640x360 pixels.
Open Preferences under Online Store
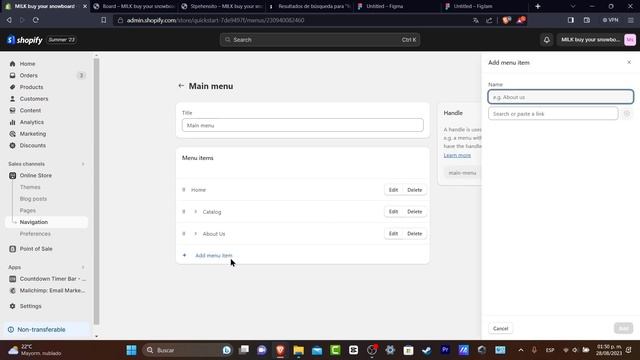click(x=35, y=234)
